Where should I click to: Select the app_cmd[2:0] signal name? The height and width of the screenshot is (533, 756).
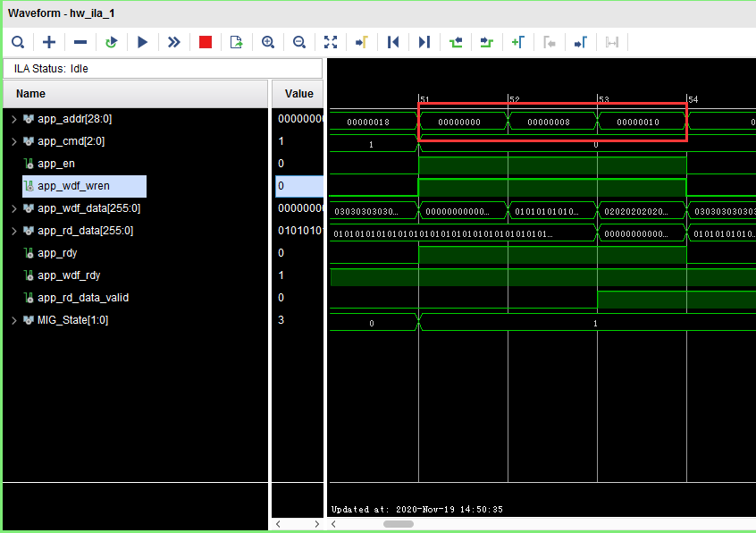(x=71, y=141)
